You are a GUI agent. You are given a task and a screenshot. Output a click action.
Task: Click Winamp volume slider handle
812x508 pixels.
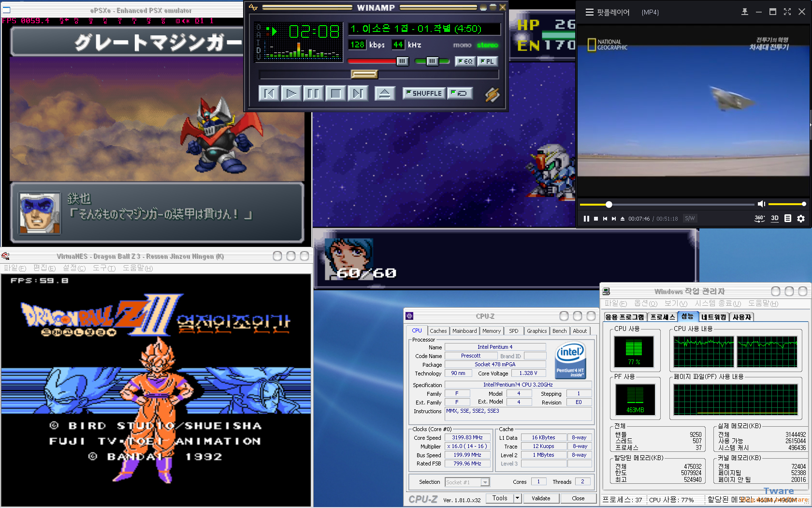[402, 61]
